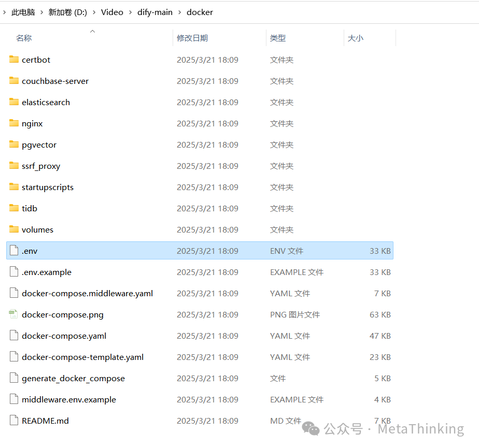
Task: Click the PNG 图片文件 type cell
Action: 295,315
